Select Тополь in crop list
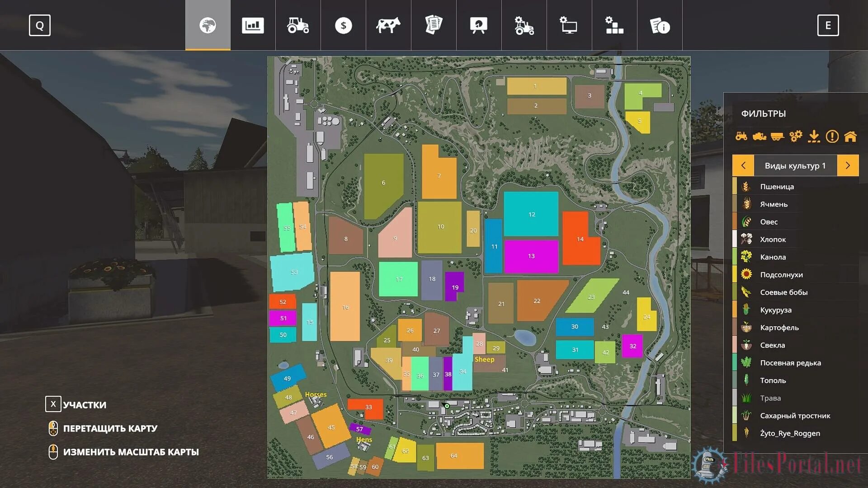This screenshot has height=488, width=868. coord(796,380)
